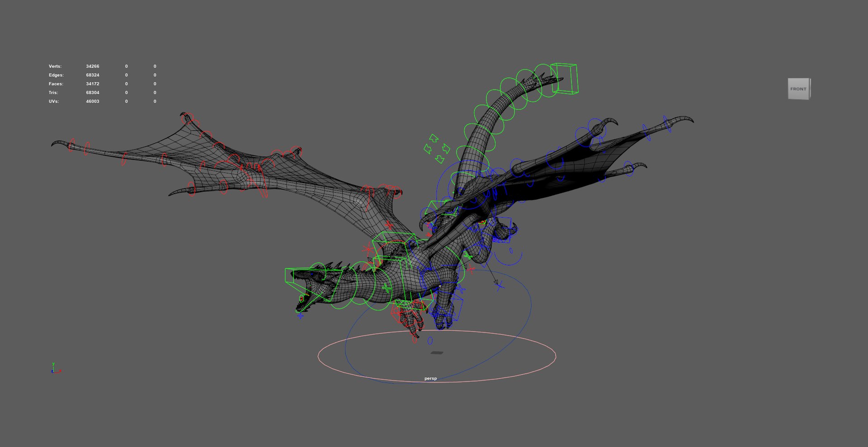
Task: Click the Edges: label in the poly count HUD
Action: [56, 75]
